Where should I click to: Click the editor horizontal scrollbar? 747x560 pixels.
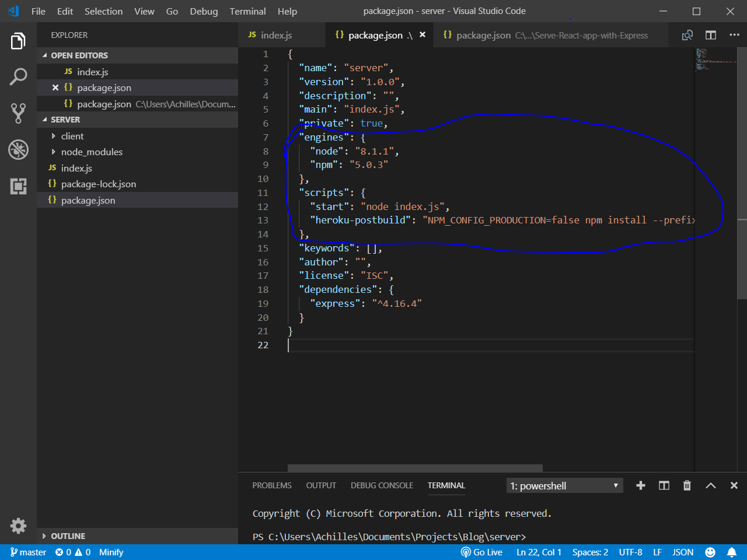tap(415, 468)
